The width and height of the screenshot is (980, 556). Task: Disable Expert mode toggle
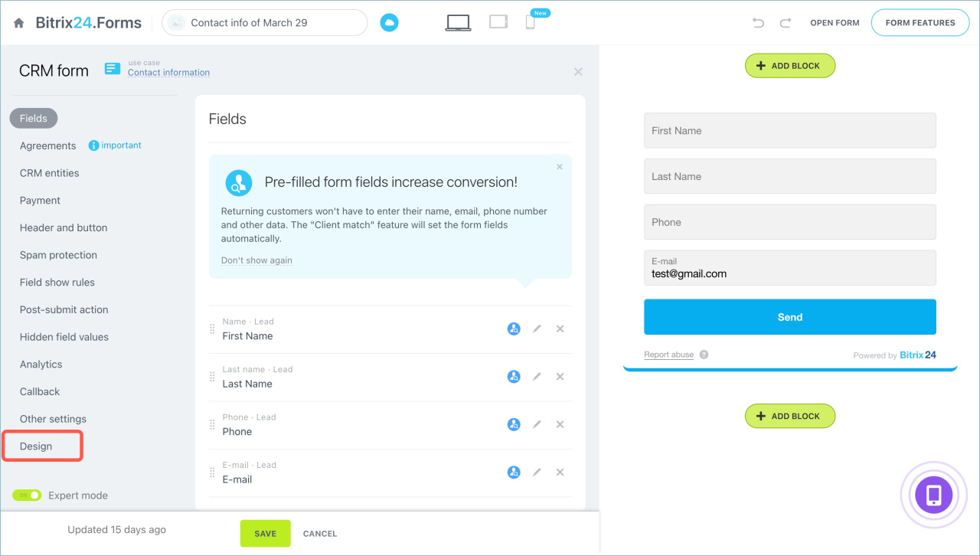28,495
